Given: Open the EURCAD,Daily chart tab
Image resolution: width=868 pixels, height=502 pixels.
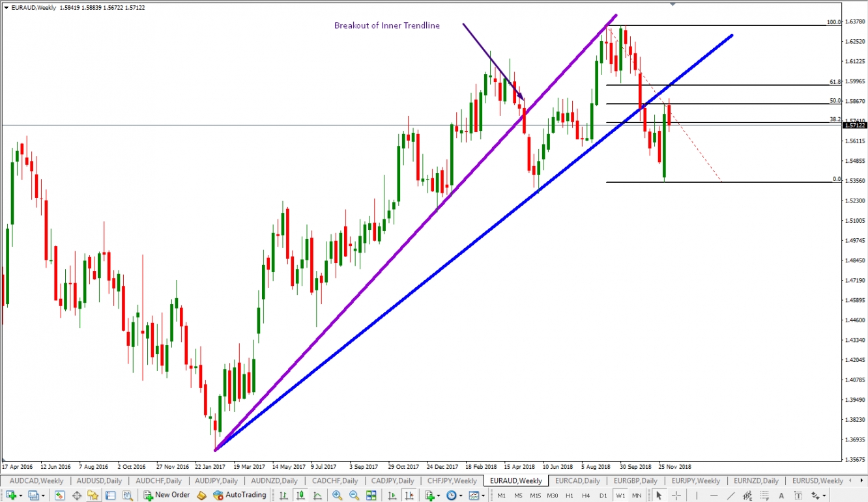Looking at the screenshot, I should tap(577, 481).
